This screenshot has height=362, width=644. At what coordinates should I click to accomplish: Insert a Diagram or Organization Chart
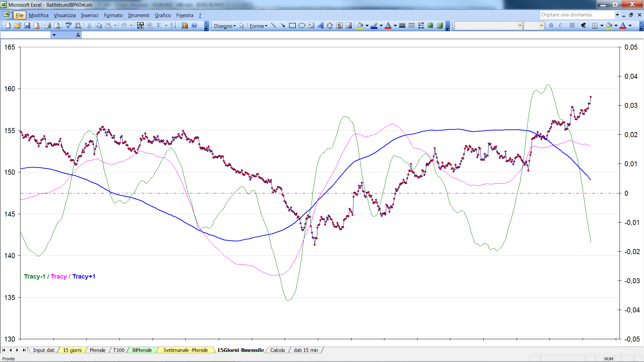330,25
